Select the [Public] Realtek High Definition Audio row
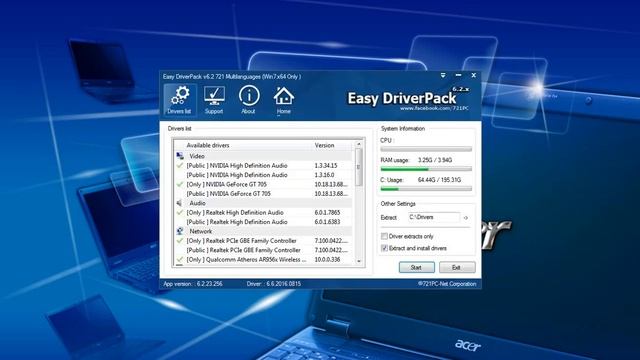 coord(263,222)
